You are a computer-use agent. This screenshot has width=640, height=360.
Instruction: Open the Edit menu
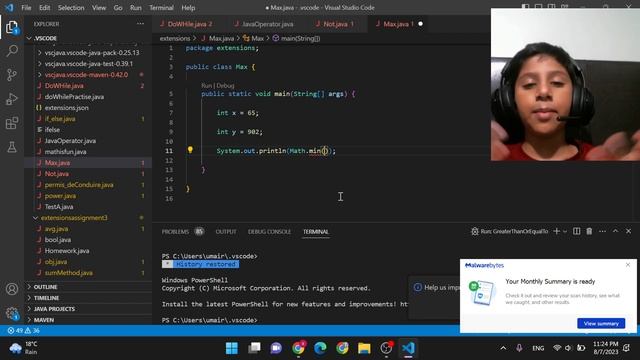coord(44,8)
